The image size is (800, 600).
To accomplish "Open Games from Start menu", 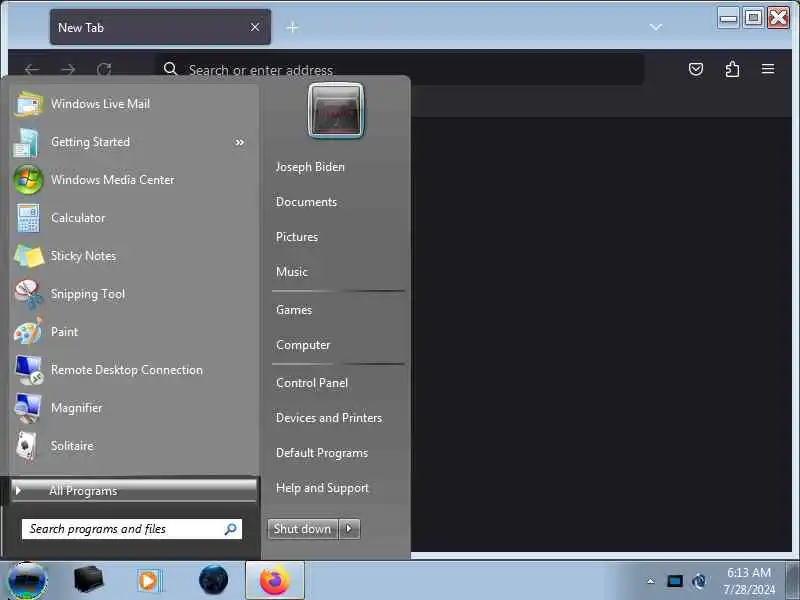I will [x=294, y=310].
